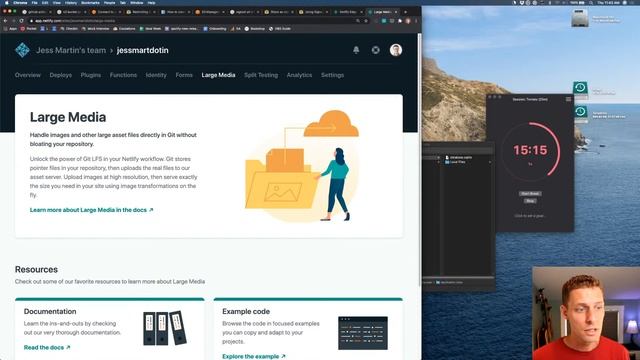Open Learn more about Large Media docs link
The width and height of the screenshot is (640, 360).
click(91, 210)
